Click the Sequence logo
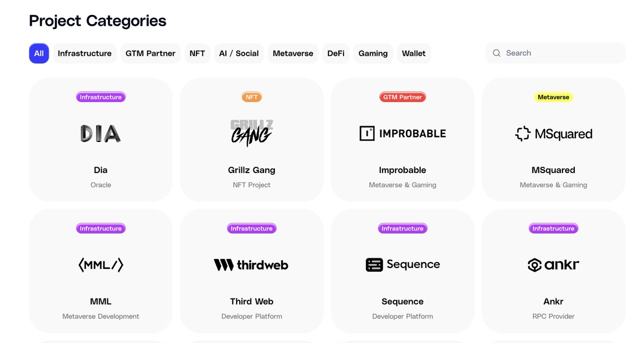This screenshot has width=644, height=343. click(402, 264)
